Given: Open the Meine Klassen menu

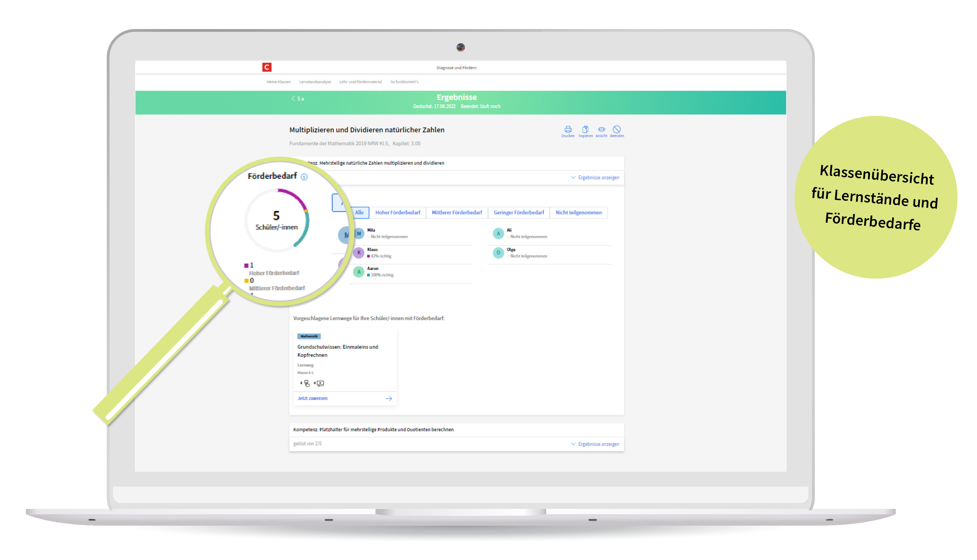Looking at the screenshot, I should (279, 82).
